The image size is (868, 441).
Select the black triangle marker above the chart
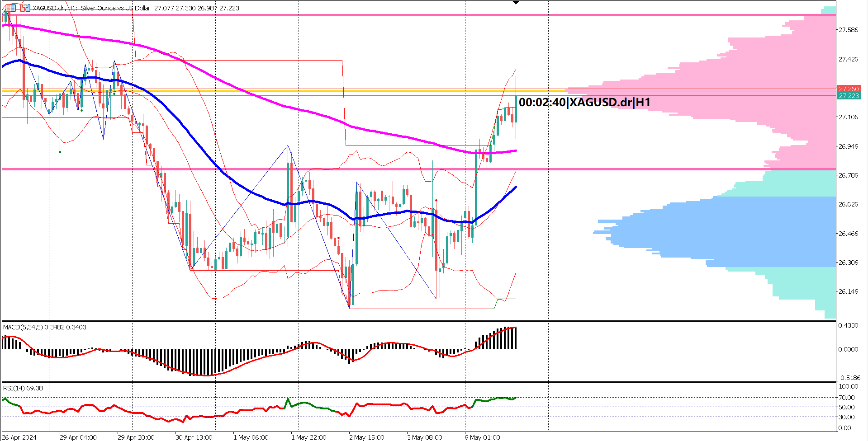click(x=516, y=3)
